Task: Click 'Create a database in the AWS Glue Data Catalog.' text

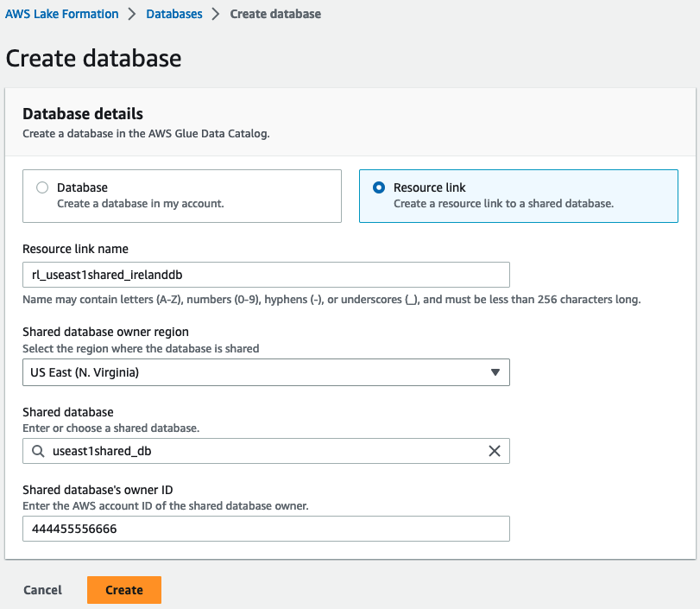Action: click(146, 134)
